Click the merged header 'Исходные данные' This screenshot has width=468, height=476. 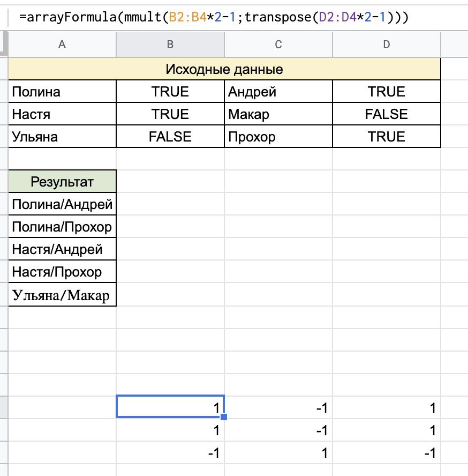[224, 69]
